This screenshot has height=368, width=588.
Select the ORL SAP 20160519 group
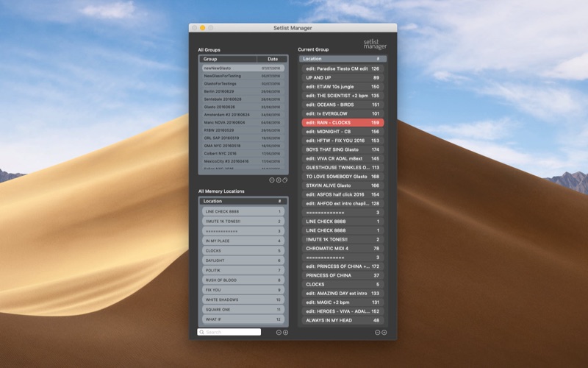(243, 138)
